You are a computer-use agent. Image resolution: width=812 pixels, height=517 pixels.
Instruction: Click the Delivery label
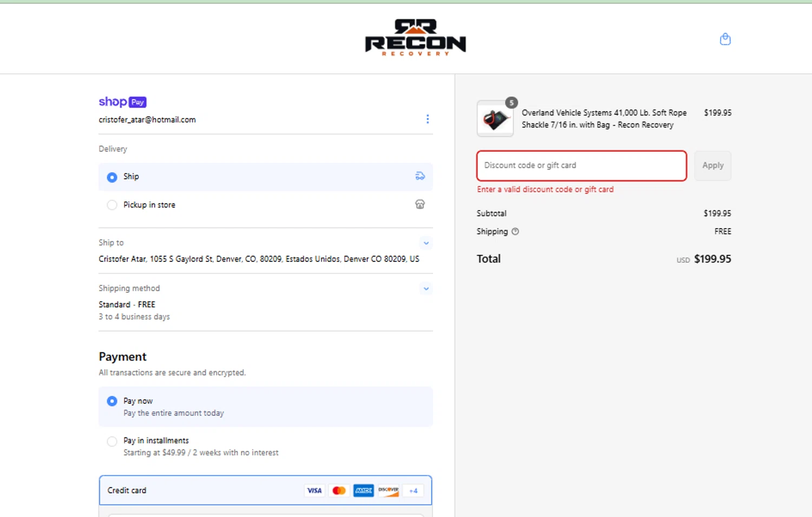(113, 149)
